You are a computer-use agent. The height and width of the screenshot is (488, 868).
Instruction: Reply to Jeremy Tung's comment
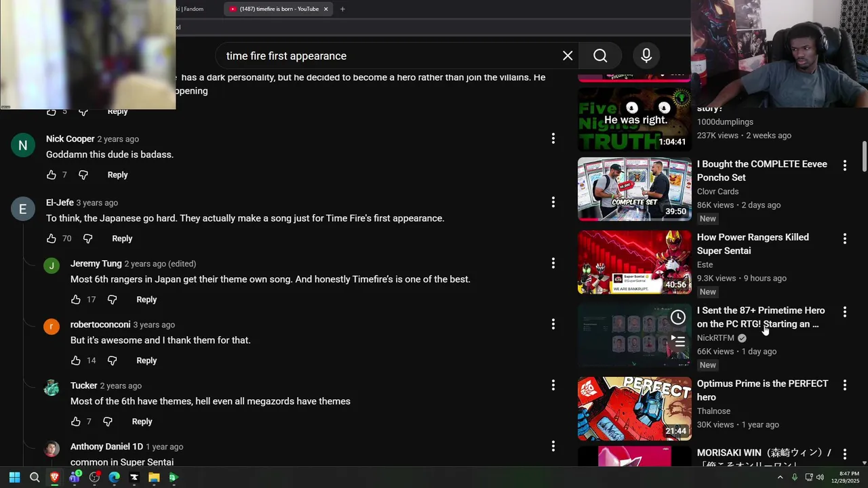146,300
